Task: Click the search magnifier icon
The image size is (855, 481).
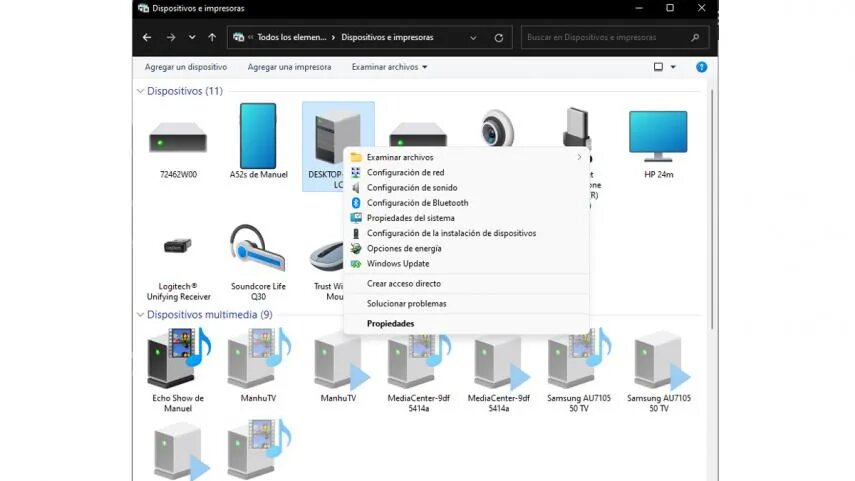Action: click(695, 37)
